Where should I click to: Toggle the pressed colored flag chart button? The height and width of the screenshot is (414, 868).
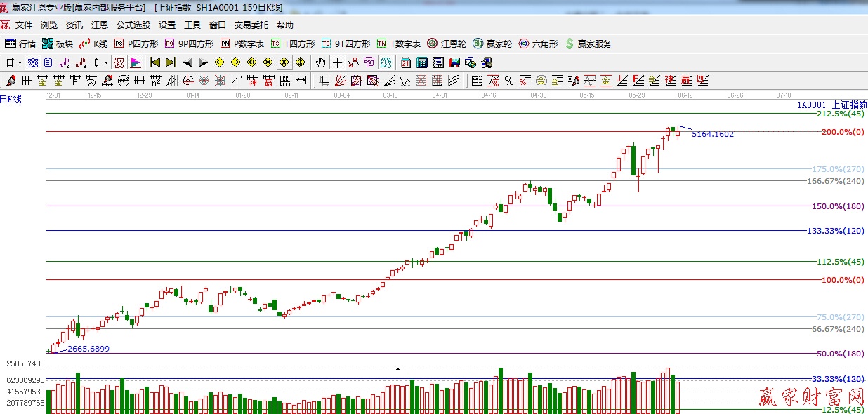(x=135, y=62)
